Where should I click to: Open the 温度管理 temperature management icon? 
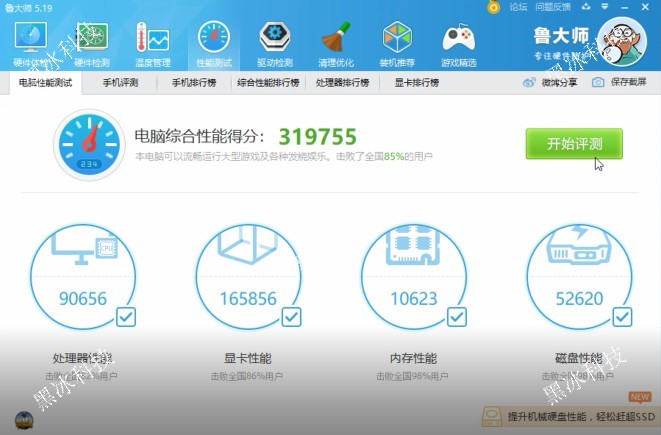click(153, 42)
